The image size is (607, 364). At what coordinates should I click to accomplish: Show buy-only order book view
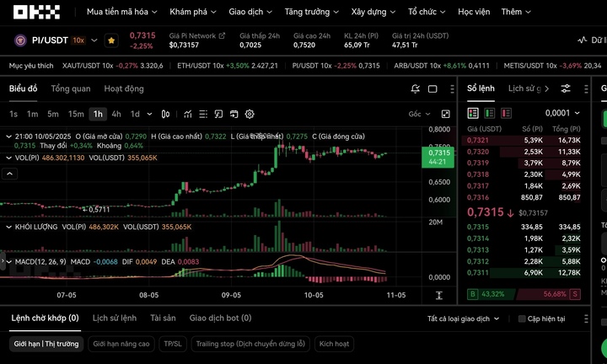click(x=488, y=113)
